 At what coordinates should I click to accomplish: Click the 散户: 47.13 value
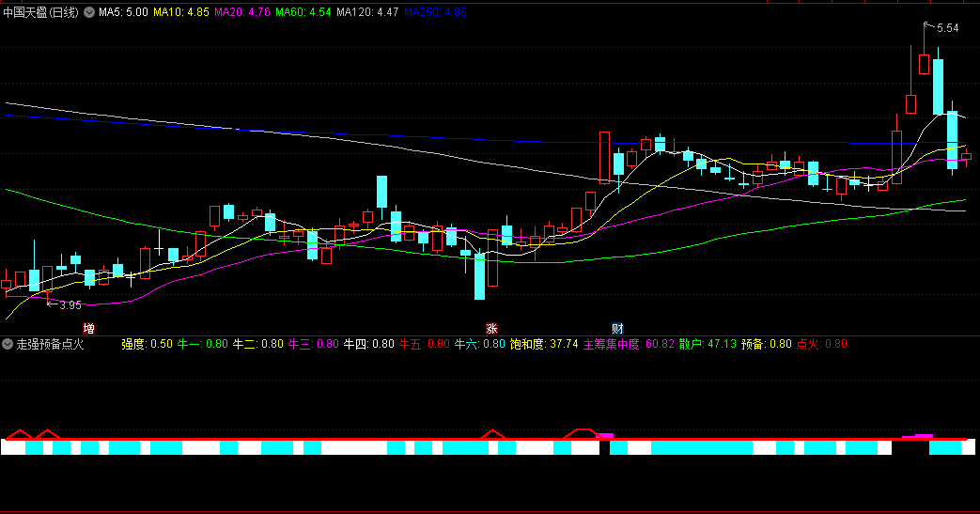point(708,344)
